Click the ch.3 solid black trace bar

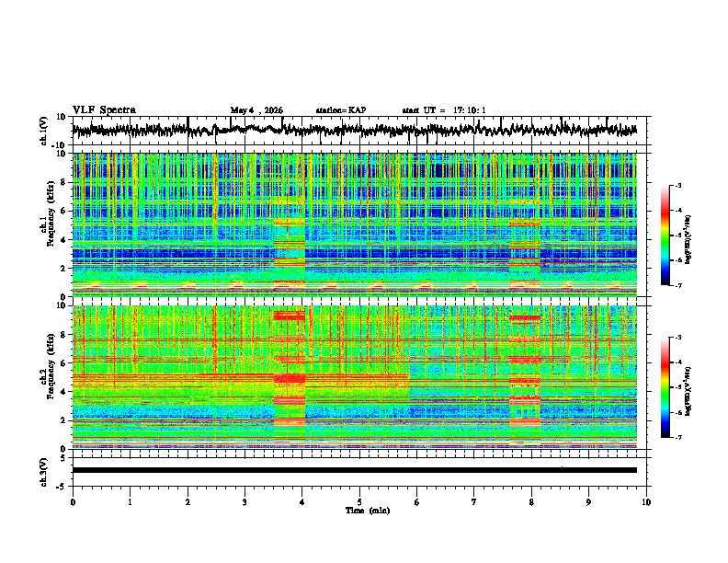coord(355,470)
